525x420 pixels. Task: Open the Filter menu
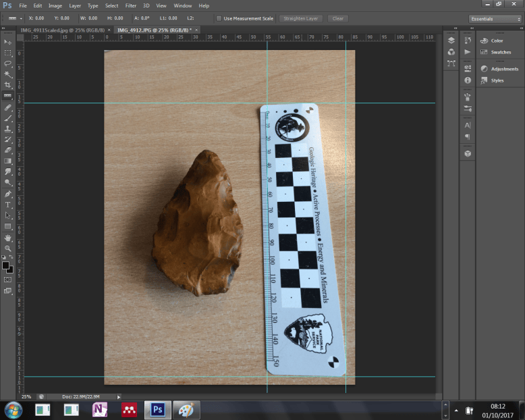point(131,5)
